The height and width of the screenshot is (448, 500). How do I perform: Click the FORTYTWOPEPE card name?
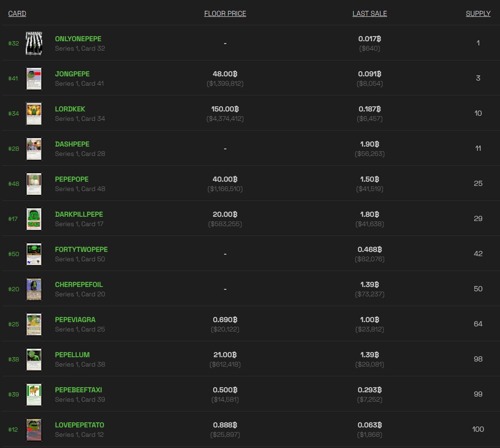[x=82, y=250]
